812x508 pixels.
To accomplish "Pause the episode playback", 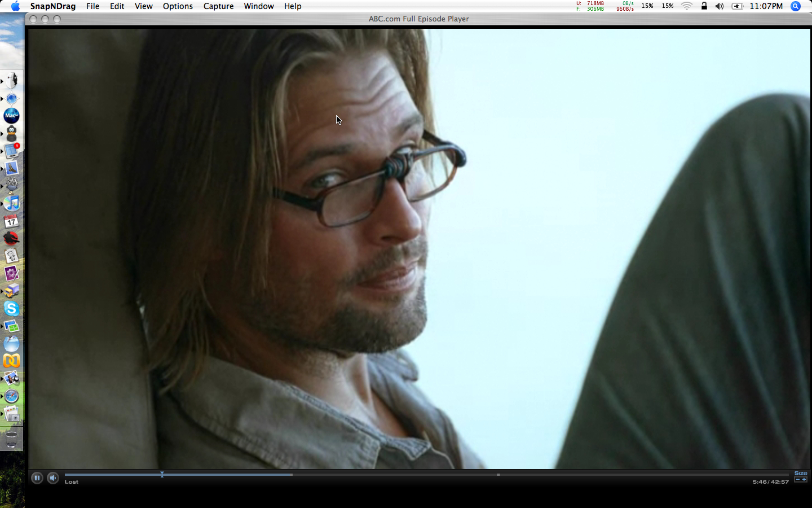I will [x=37, y=478].
